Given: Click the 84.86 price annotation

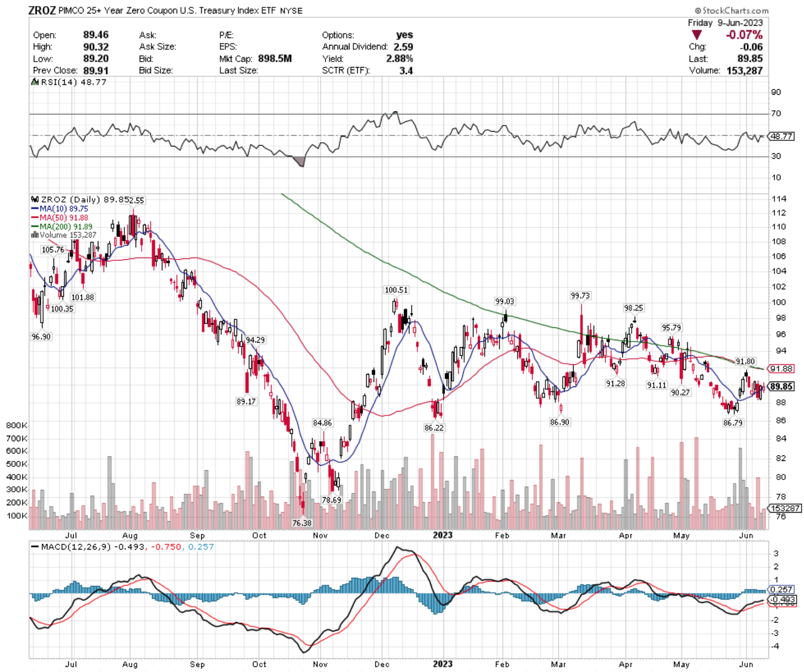Looking at the screenshot, I should click(323, 423).
